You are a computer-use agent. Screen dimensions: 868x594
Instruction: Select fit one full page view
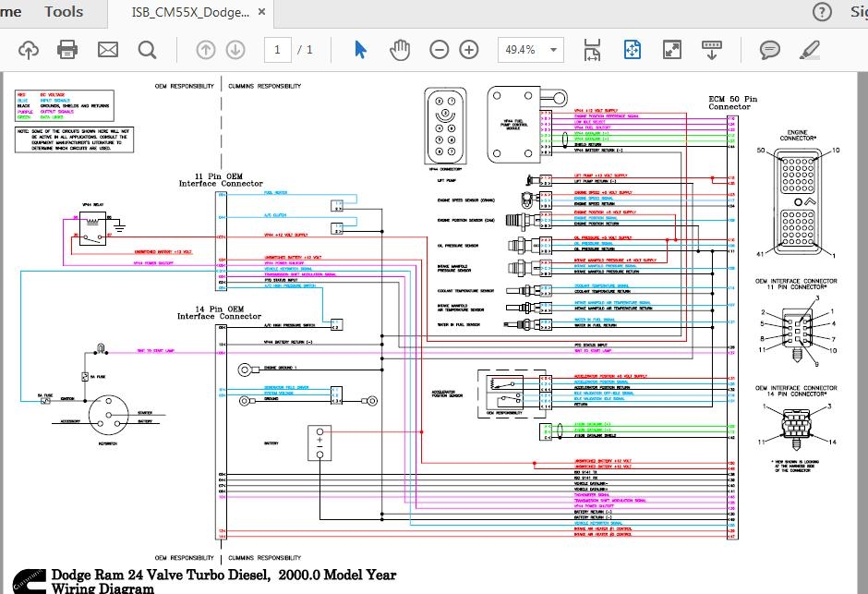click(x=633, y=50)
